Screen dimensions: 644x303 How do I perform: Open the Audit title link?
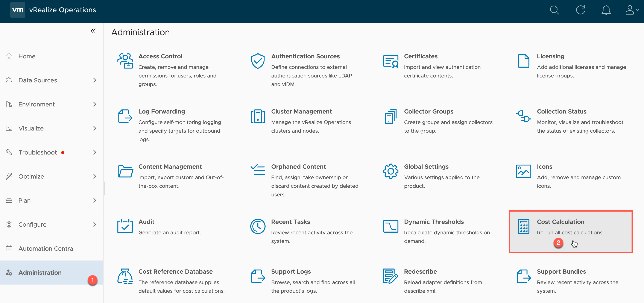point(146,222)
